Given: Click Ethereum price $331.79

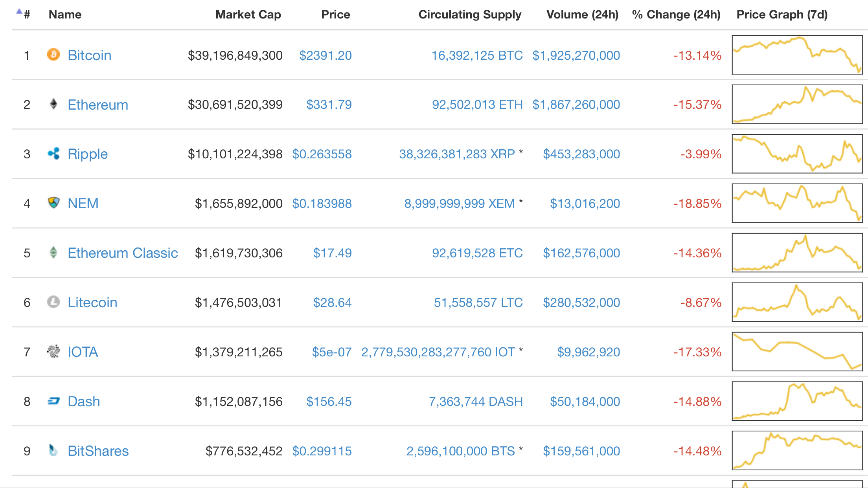Looking at the screenshot, I should [329, 105].
